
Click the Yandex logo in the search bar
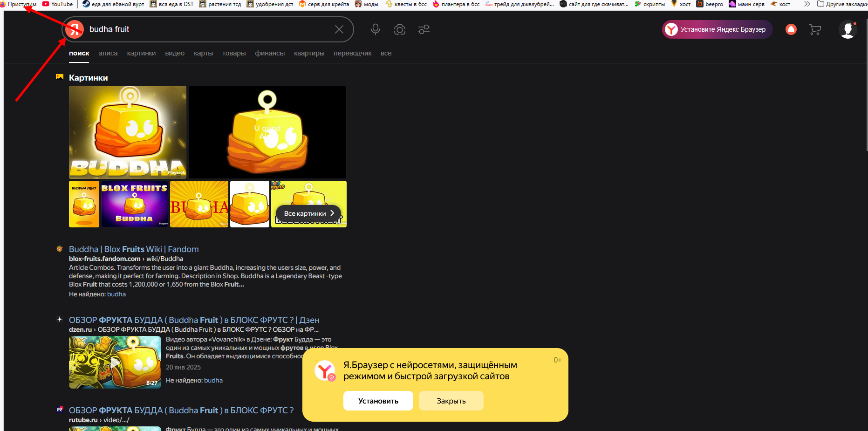click(75, 29)
